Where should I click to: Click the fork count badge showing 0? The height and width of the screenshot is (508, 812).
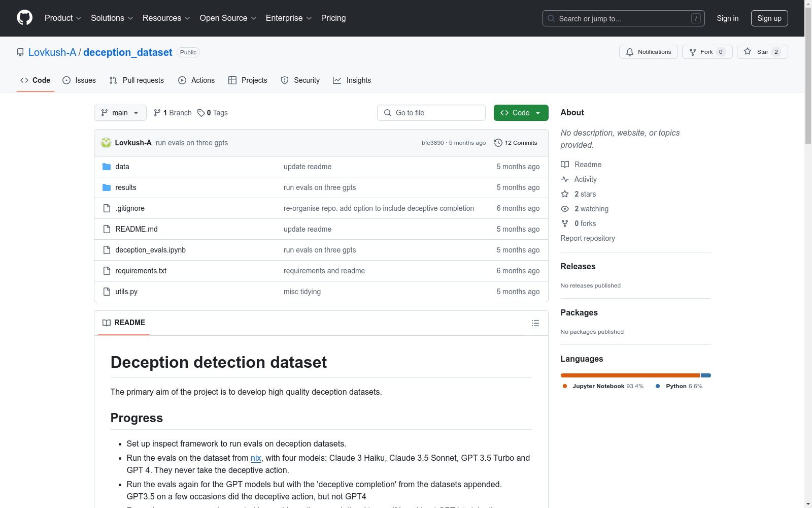tap(721, 52)
